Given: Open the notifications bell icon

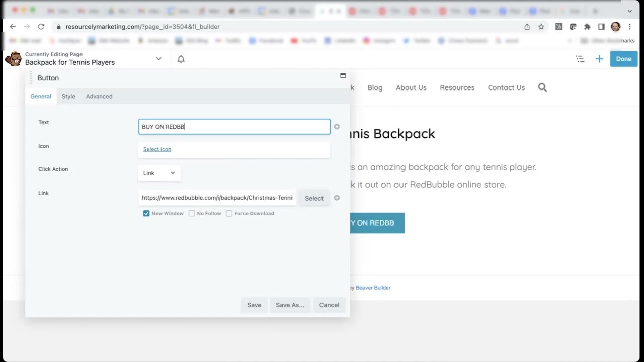Looking at the screenshot, I should point(181,59).
